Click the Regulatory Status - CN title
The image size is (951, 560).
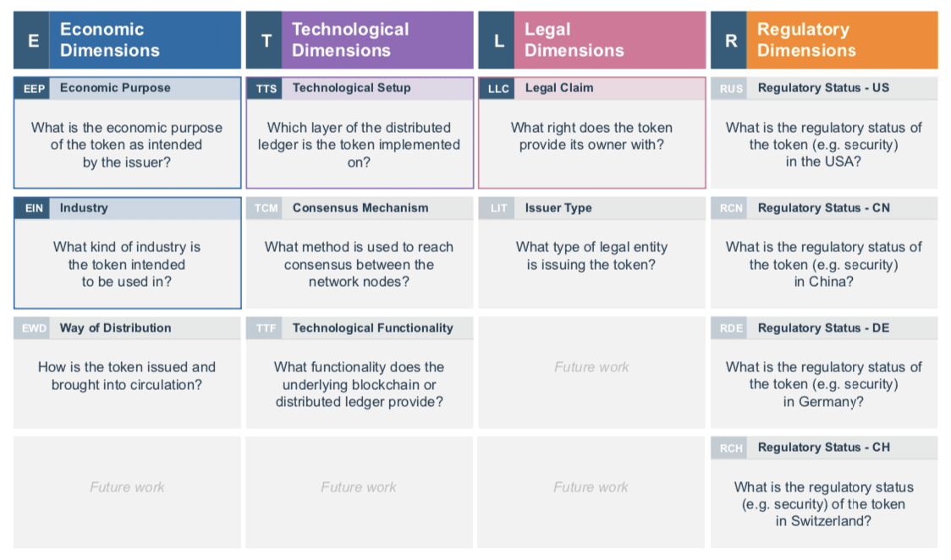823,208
